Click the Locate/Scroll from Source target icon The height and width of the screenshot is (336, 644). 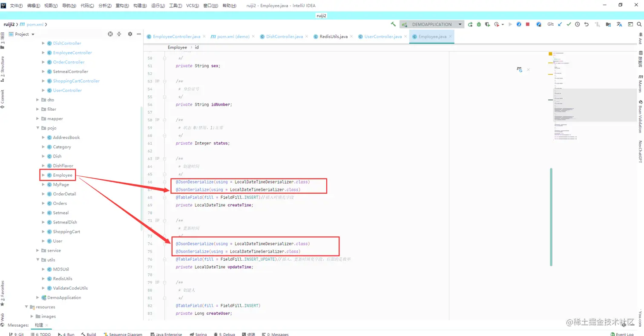tap(110, 34)
